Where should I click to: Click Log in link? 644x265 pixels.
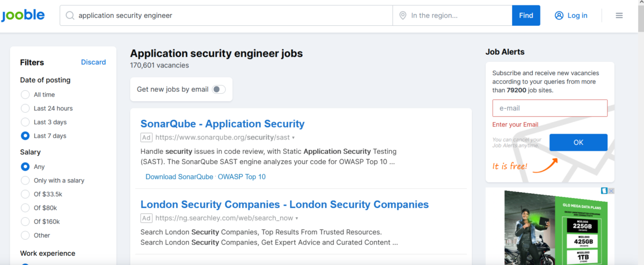point(577,16)
